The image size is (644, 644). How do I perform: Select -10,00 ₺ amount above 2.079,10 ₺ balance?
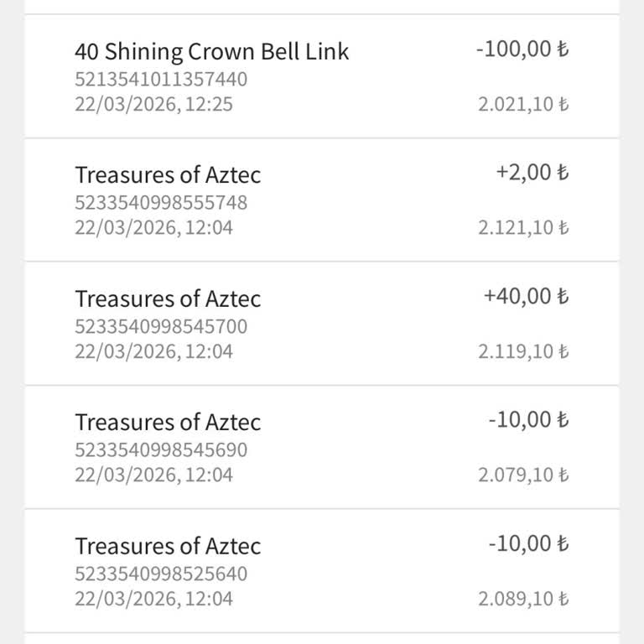point(528,419)
